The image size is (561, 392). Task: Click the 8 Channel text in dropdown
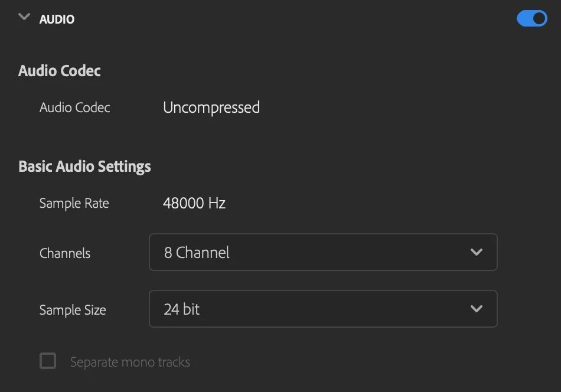(x=197, y=253)
